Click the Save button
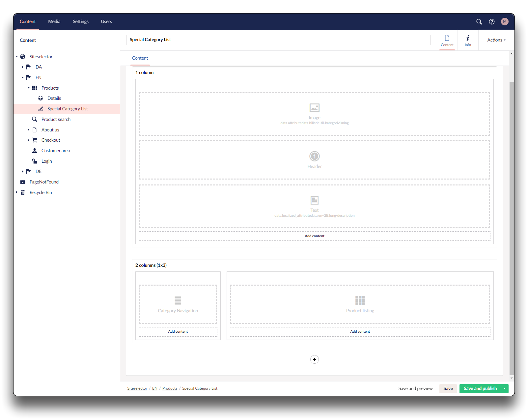 pos(448,389)
